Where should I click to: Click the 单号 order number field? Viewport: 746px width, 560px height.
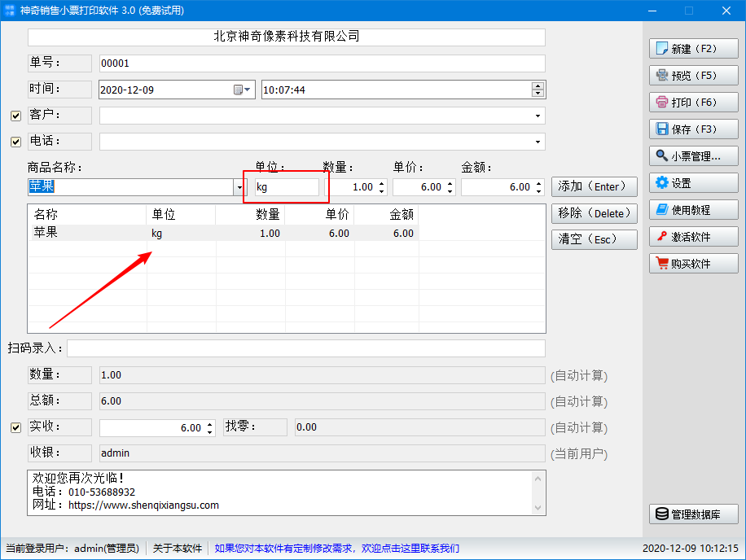click(322, 63)
